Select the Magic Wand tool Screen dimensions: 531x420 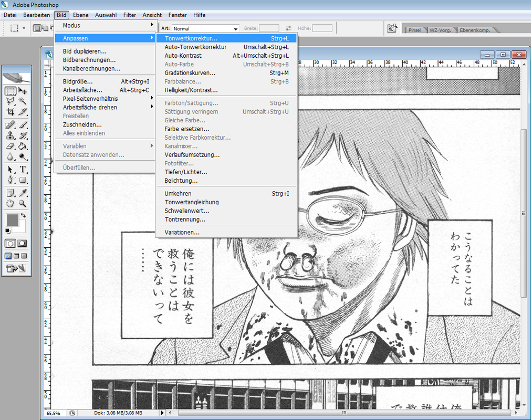(23, 101)
